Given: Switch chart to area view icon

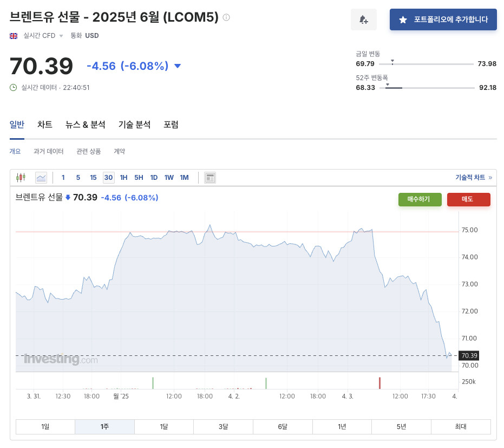Looking at the screenshot, I should pos(41,177).
